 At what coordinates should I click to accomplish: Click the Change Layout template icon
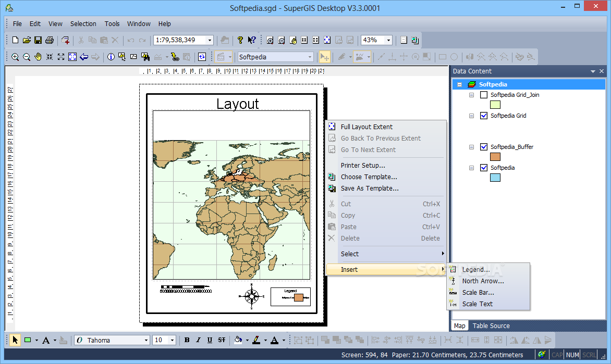(x=415, y=40)
